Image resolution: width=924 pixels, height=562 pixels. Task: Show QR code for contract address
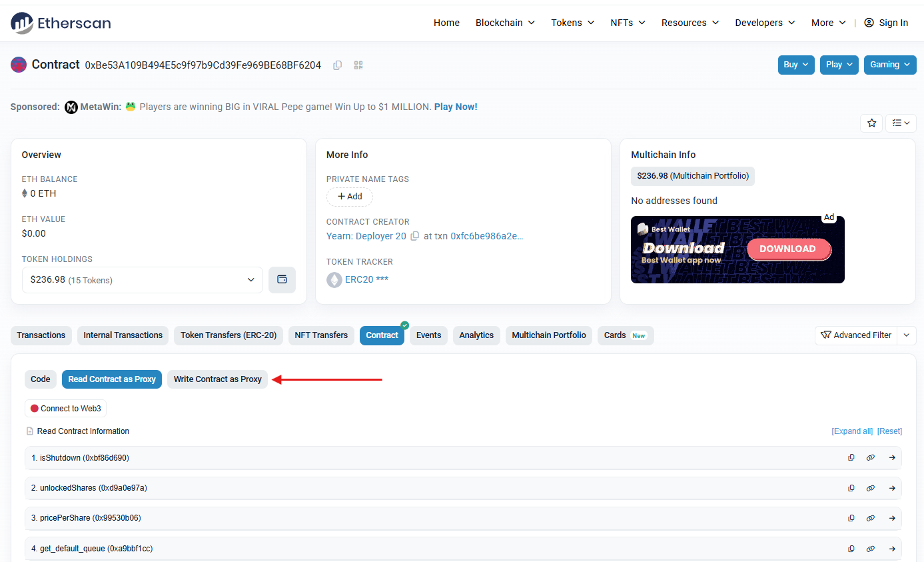coord(358,65)
